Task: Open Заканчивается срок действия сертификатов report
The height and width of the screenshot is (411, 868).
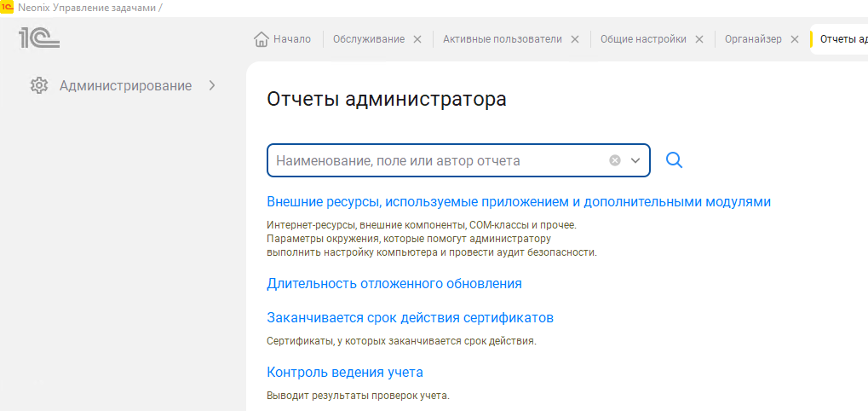Action: (x=410, y=318)
